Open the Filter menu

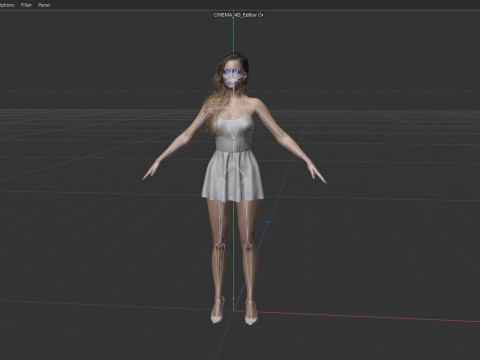click(x=26, y=5)
